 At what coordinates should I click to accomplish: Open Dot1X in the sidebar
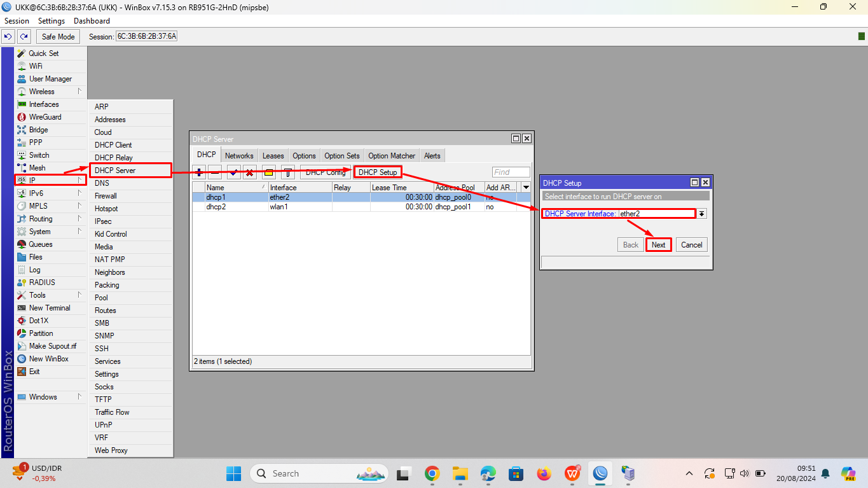(x=38, y=321)
